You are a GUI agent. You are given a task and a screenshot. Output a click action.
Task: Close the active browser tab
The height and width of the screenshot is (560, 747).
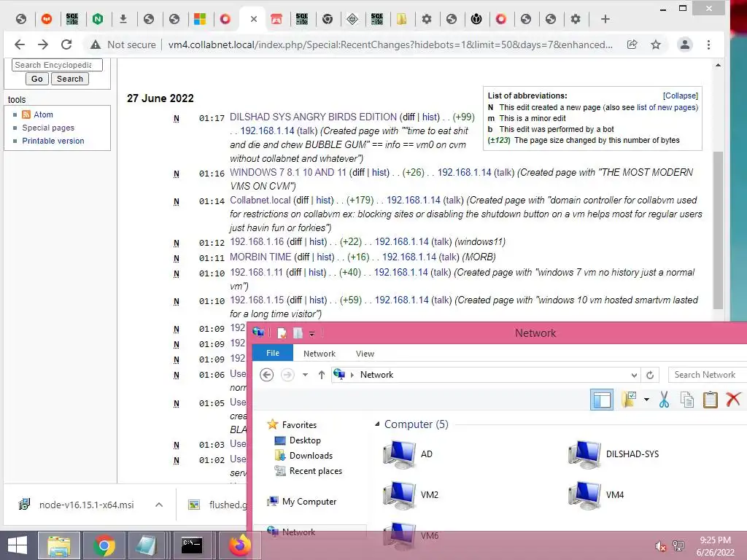pyautogui.click(x=253, y=19)
